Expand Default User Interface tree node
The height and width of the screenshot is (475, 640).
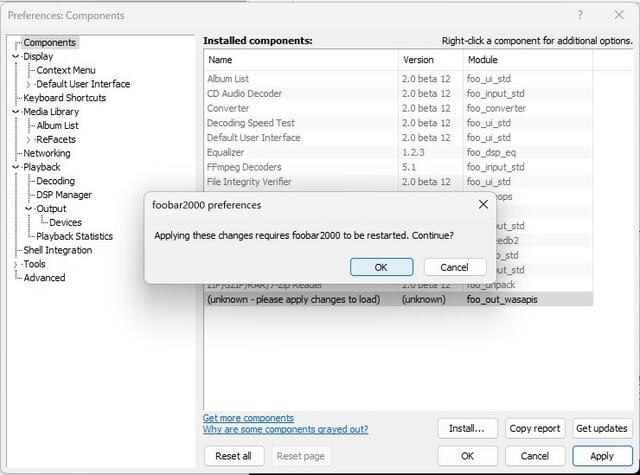point(28,84)
